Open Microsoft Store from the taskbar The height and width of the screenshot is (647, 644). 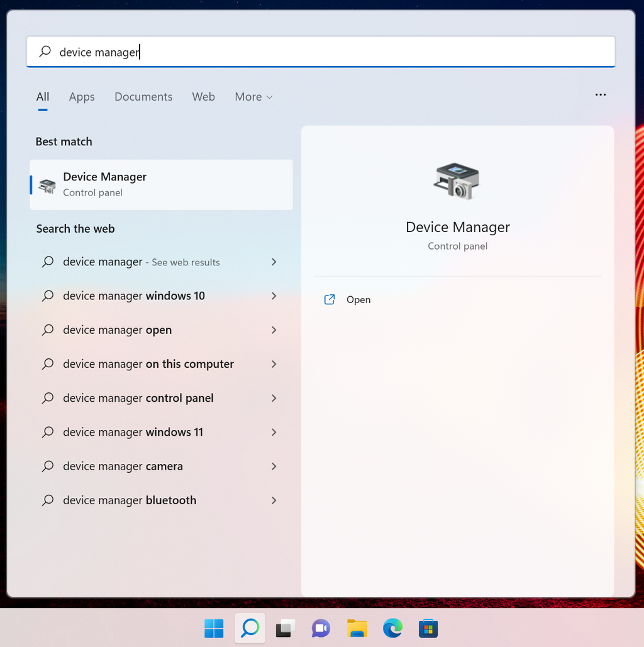[428, 628]
